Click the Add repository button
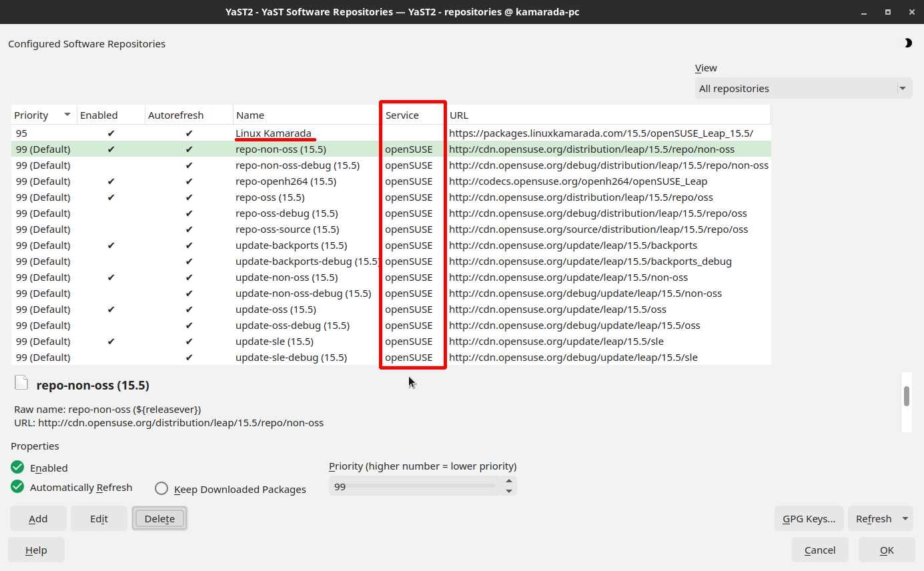Viewport: 924px width, 571px height. pos(39,518)
